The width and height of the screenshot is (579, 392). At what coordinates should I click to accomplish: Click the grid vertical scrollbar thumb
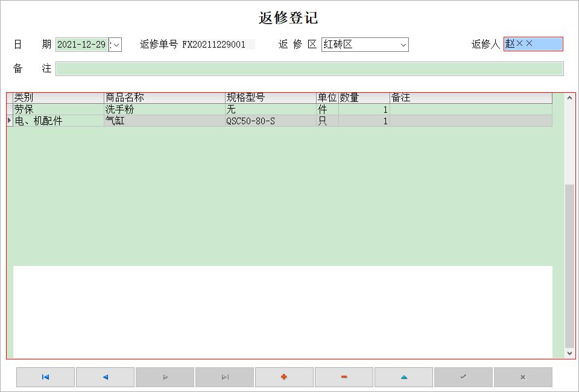click(569, 266)
